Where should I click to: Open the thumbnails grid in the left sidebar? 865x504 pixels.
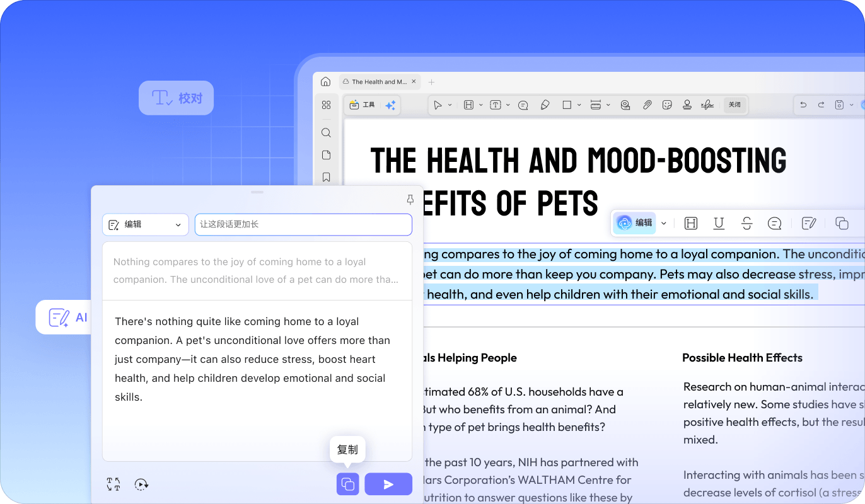tap(326, 105)
